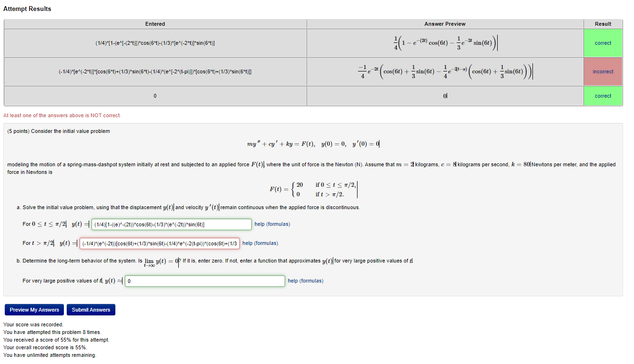Open help (formulas) link beside long-term answer
Screen dimensions: 634x364
[x=306, y=281]
